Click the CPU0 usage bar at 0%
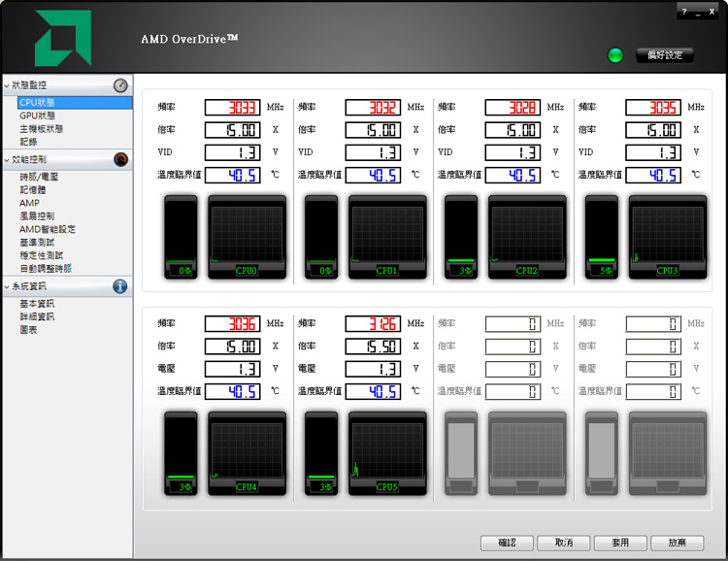Image resolution: width=728 pixels, height=561 pixels. click(181, 238)
